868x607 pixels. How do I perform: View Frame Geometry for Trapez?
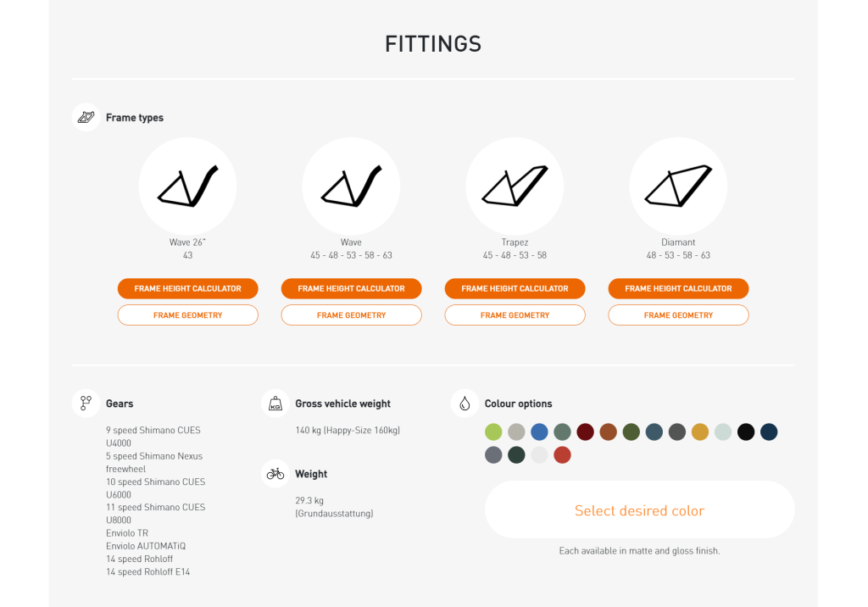[515, 315]
